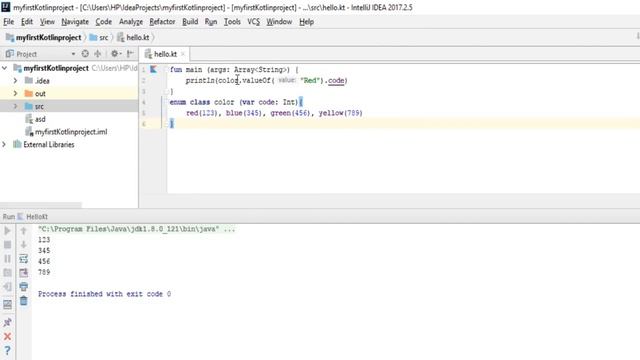Viewport: 640px width, 360px height.
Task: Open the File menu
Action: [x=9, y=22]
